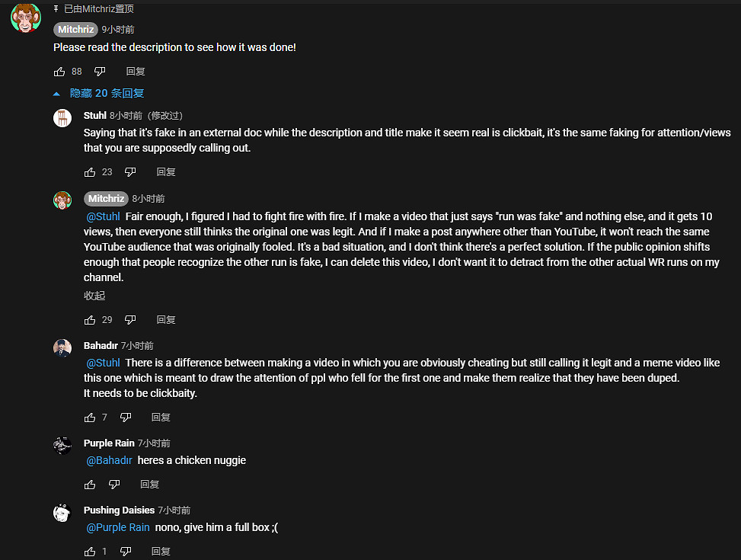
Task: Open the Purple Rain channel name
Action: (x=109, y=443)
